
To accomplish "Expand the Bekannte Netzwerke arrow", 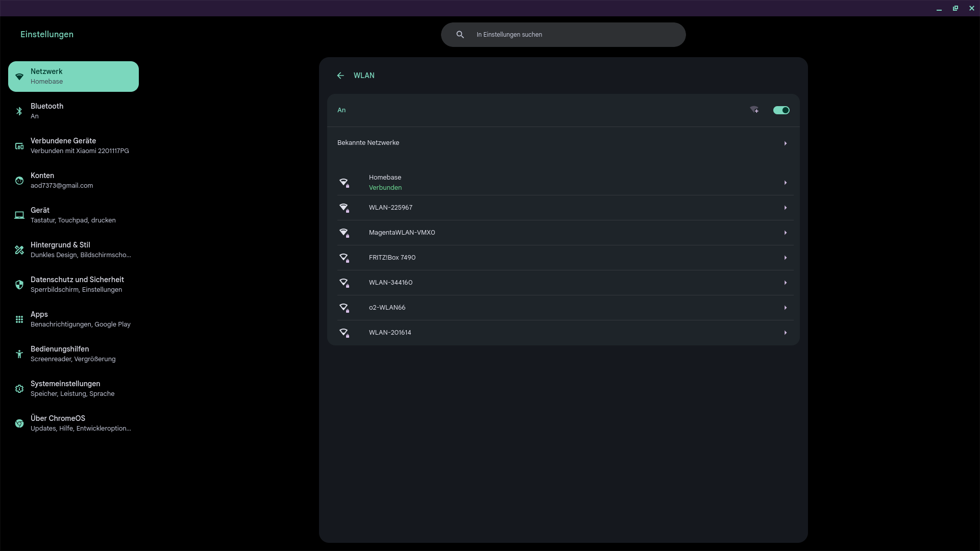I will (x=785, y=143).
